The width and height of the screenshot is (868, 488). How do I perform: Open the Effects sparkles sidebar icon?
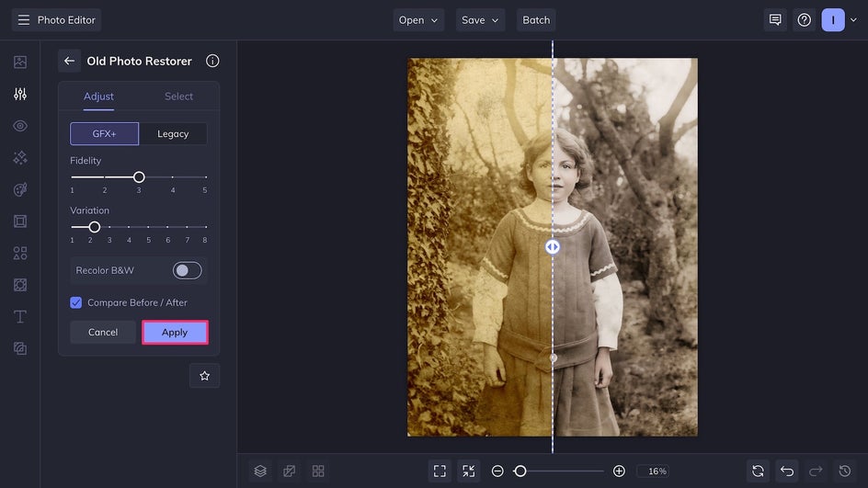20,158
